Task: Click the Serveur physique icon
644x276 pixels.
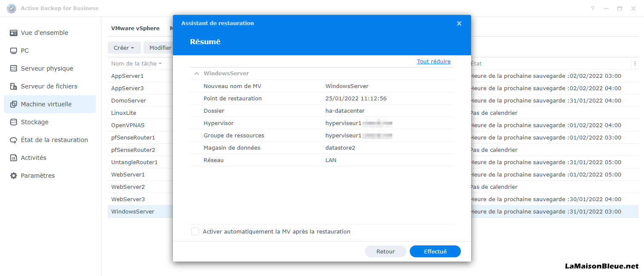Action: pos(14,68)
